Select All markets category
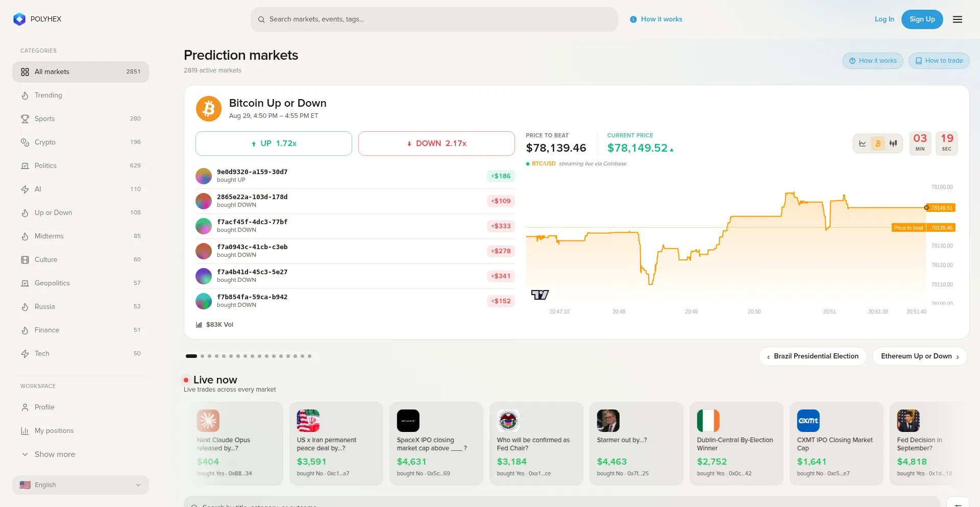This screenshot has height=507, width=980. pyautogui.click(x=81, y=72)
